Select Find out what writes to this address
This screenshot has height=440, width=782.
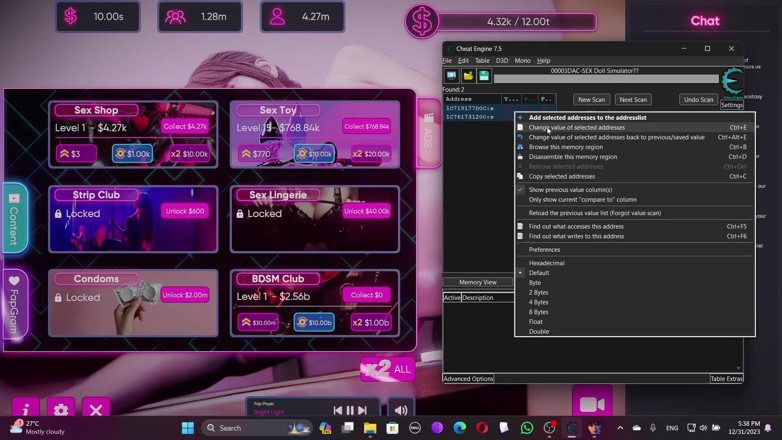click(634, 236)
